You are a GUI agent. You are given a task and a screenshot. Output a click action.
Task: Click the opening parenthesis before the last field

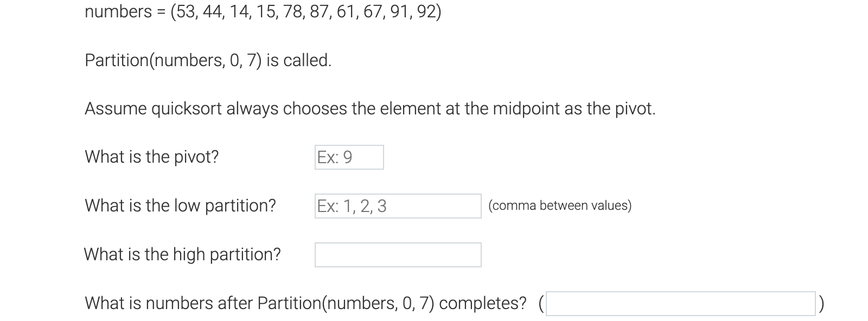point(540,304)
